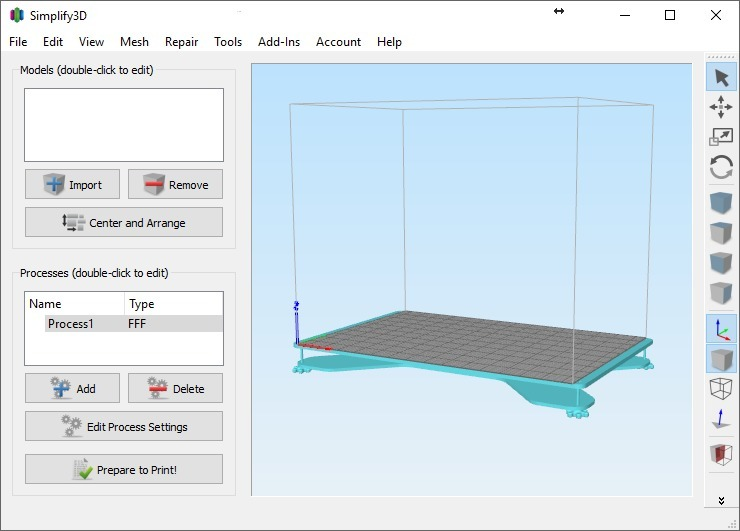The image size is (740, 531).
Task: Toggle wireframe model display
Action: pyautogui.click(x=721, y=388)
